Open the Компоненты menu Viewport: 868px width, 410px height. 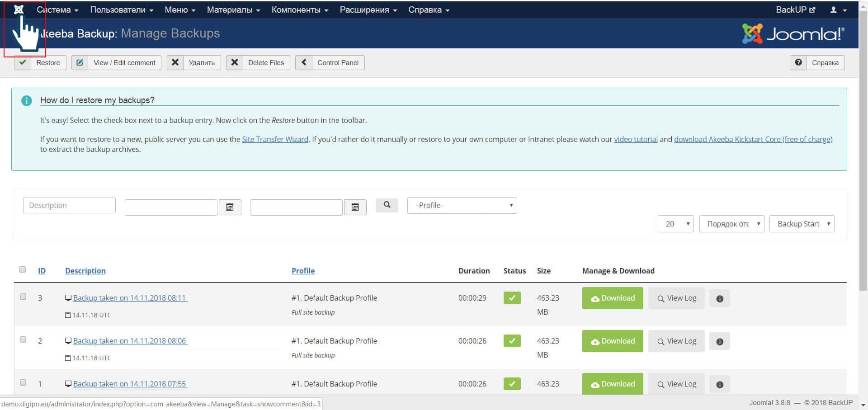(300, 9)
